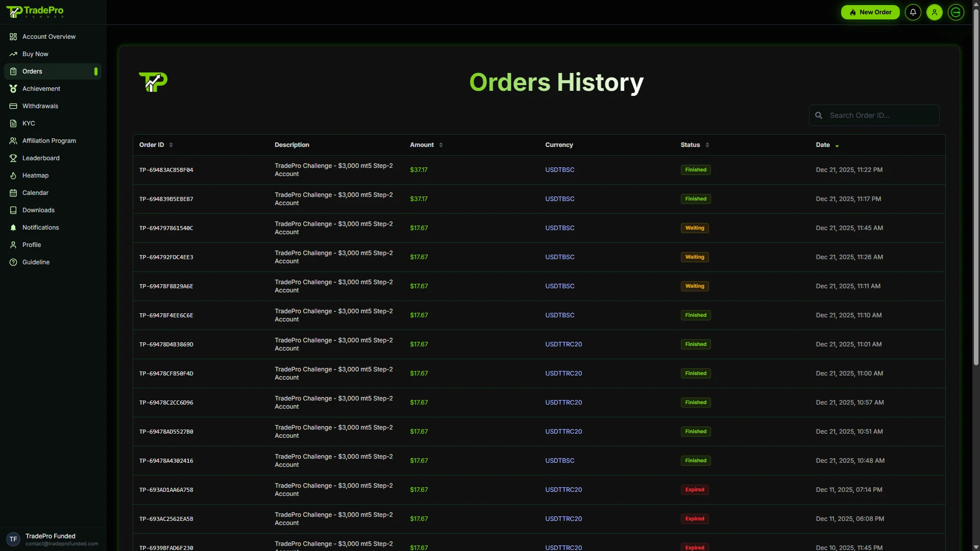This screenshot has width=980, height=551.
Task: Open the user account icon in header
Action: click(935, 12)
